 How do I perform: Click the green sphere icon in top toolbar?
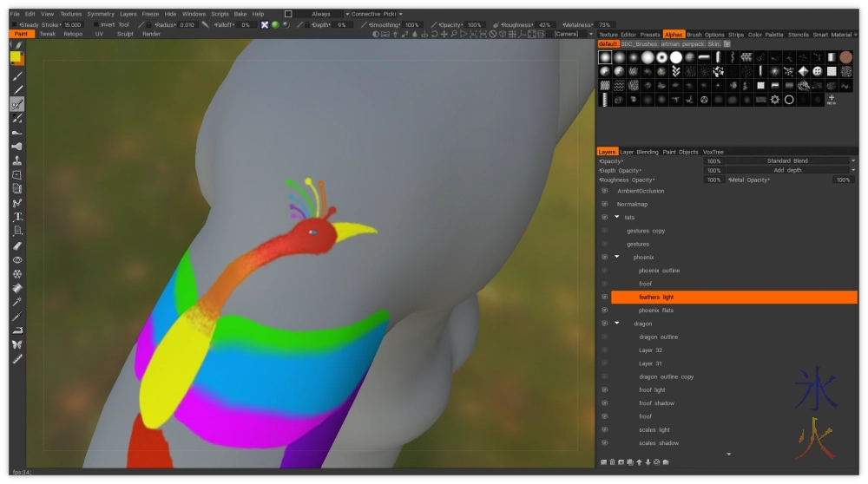click(275, 25)
